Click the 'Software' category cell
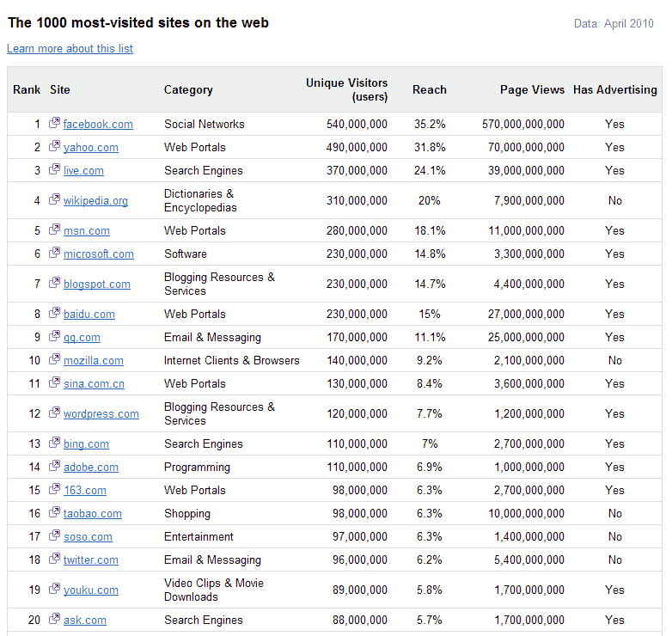The height and width of the screenshot is (636, 672). [186, 254]
